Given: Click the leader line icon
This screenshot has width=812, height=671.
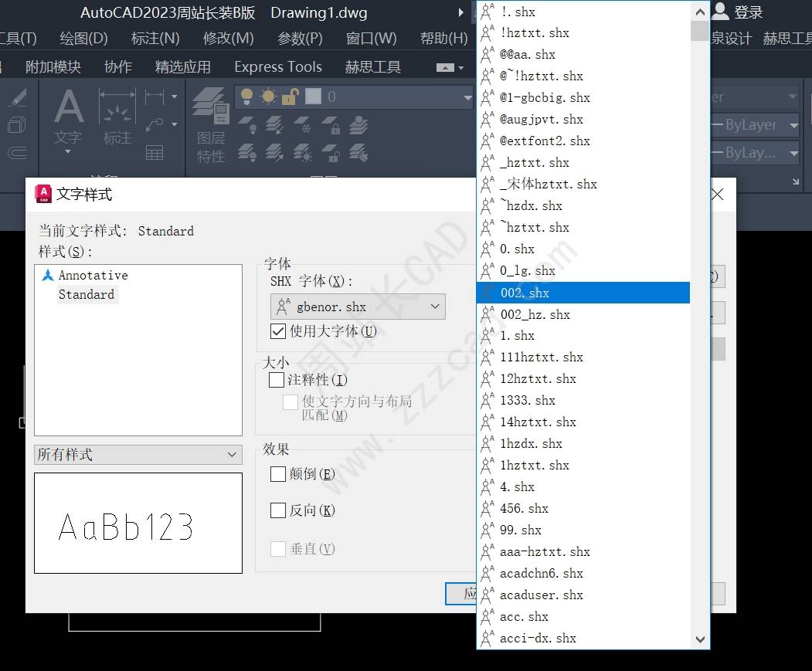Looking at the screenshot, I should pos(155,124).
